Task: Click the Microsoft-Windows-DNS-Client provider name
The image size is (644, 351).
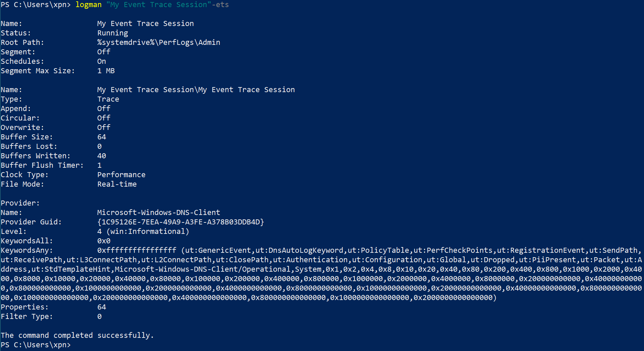Action: (x=158, y=213)
